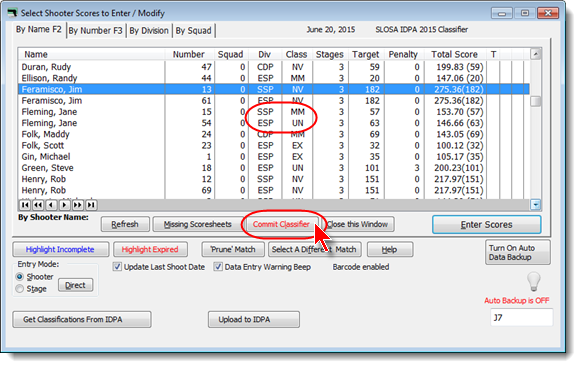This screenshot has height=368, width=581.
Task: Open the By Squad tab
Action: coord(193,31)
